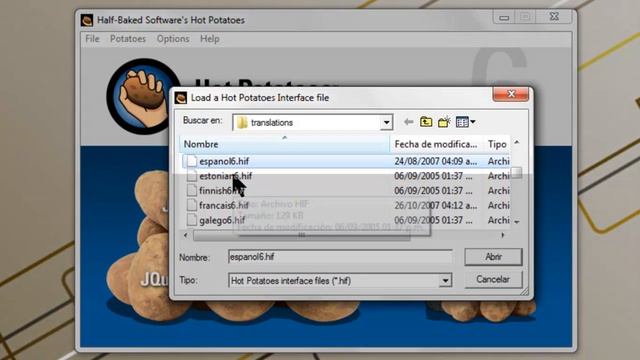The width and height of the screenshot is (640, 360).
Task: Click the dialog resize grip corner
Action: pyautogui.click(x=524, y=291)
